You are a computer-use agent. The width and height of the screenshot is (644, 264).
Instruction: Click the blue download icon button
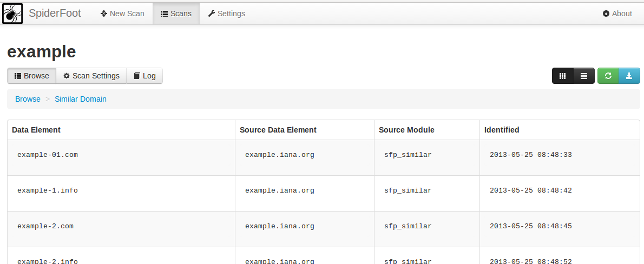pos(629,76)
